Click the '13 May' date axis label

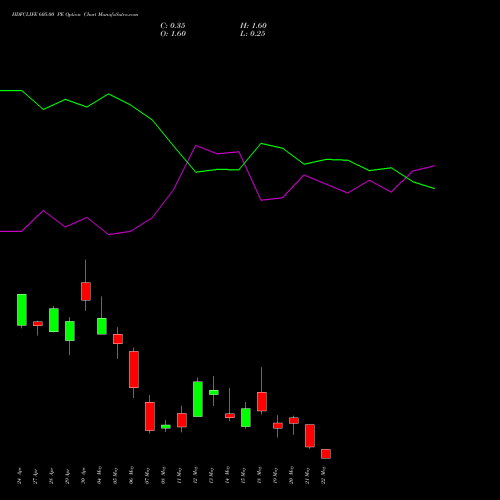coord(212,475)
